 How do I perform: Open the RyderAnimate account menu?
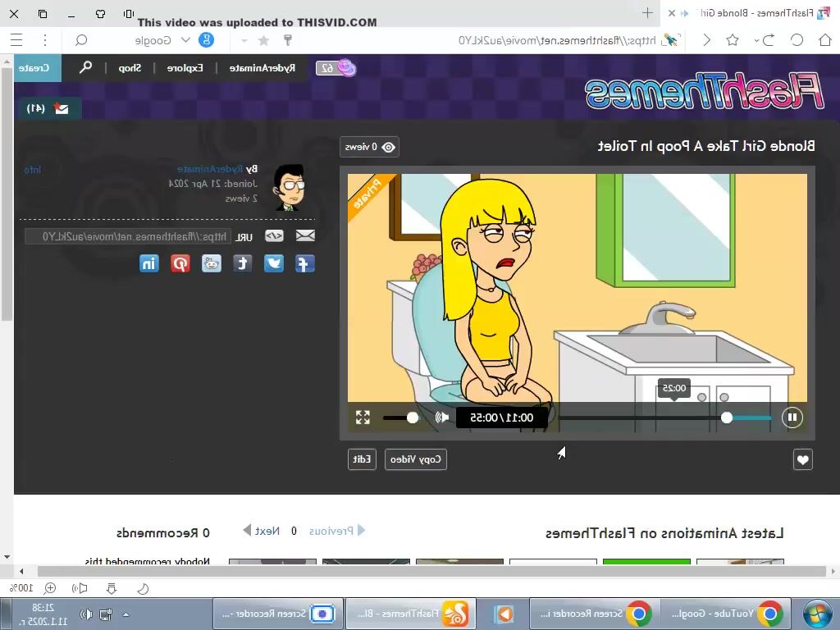point(262,68)
